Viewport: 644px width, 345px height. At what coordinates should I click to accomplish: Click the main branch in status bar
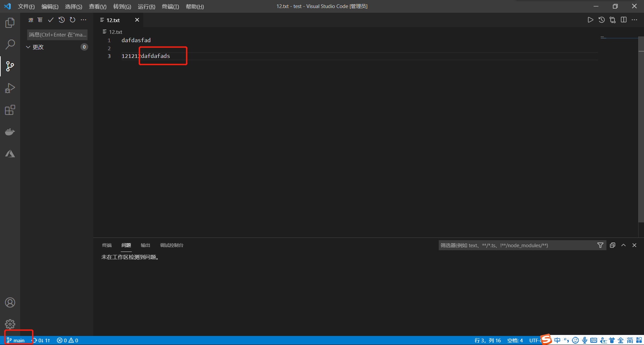click(16, 340)
